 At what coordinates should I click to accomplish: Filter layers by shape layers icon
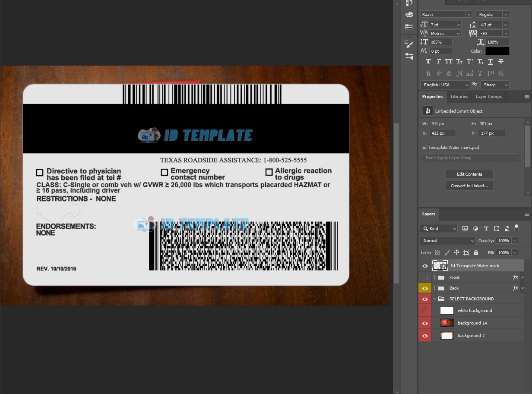point(497,229)
